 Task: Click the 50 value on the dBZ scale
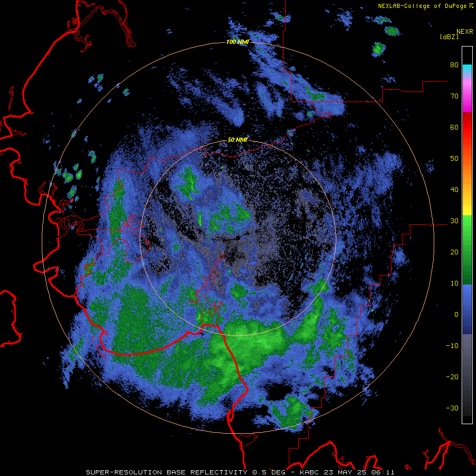[454, 159]
